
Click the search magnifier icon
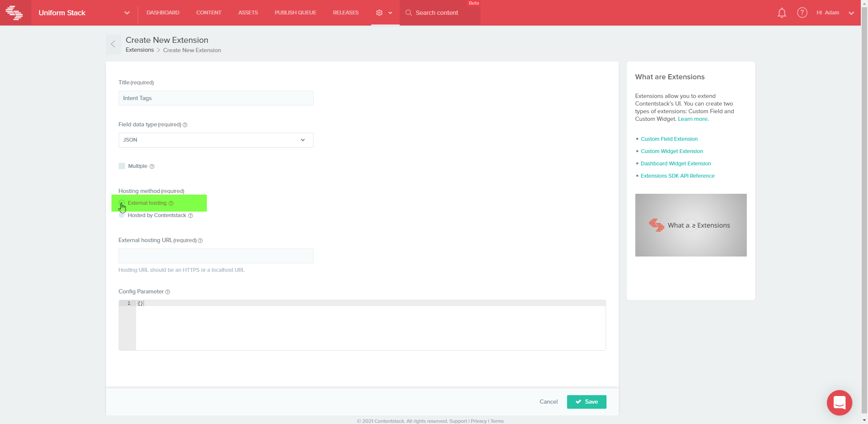pyautogui.click(x=409, y=13)
